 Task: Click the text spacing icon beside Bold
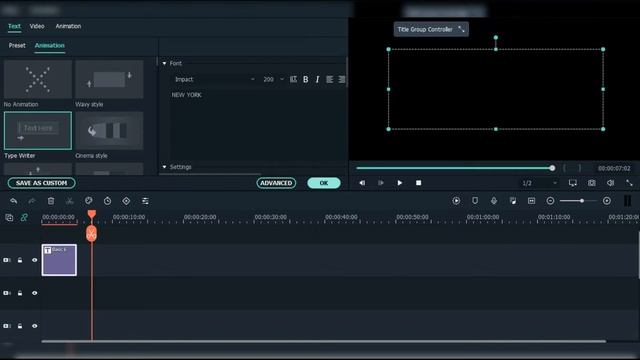tap(293, 80)
